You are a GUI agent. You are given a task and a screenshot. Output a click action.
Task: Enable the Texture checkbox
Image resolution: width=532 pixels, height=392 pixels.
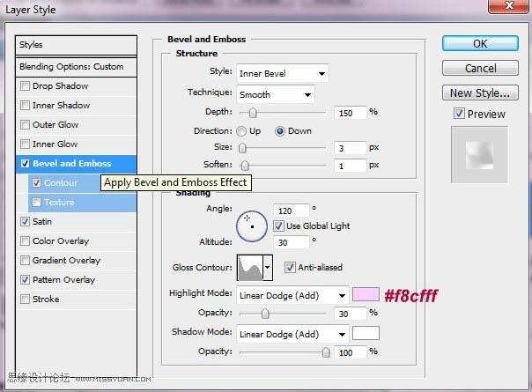pyautogui.click(x=36, y=203)
